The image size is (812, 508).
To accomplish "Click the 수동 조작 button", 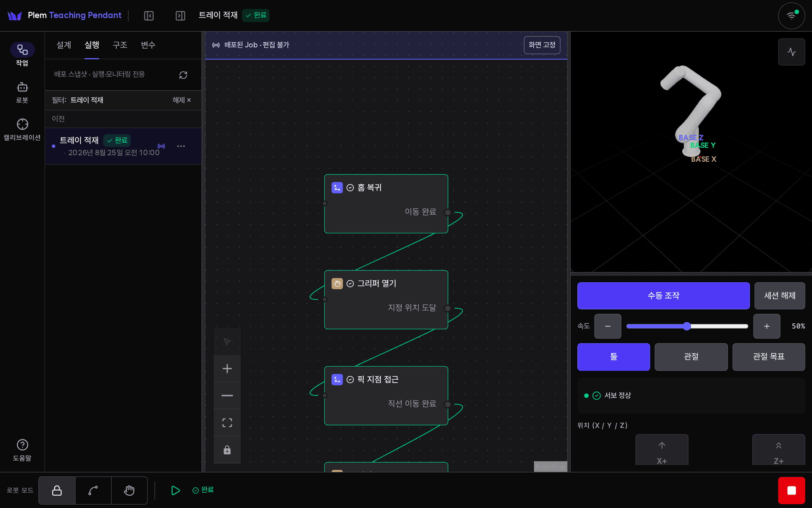I will 663,296.
